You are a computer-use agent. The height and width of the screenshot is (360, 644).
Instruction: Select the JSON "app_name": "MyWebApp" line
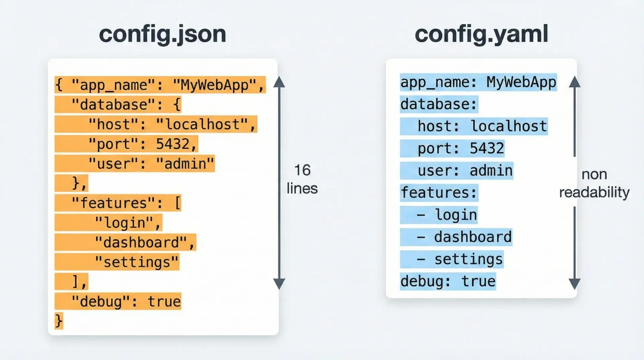coord(160,85)
